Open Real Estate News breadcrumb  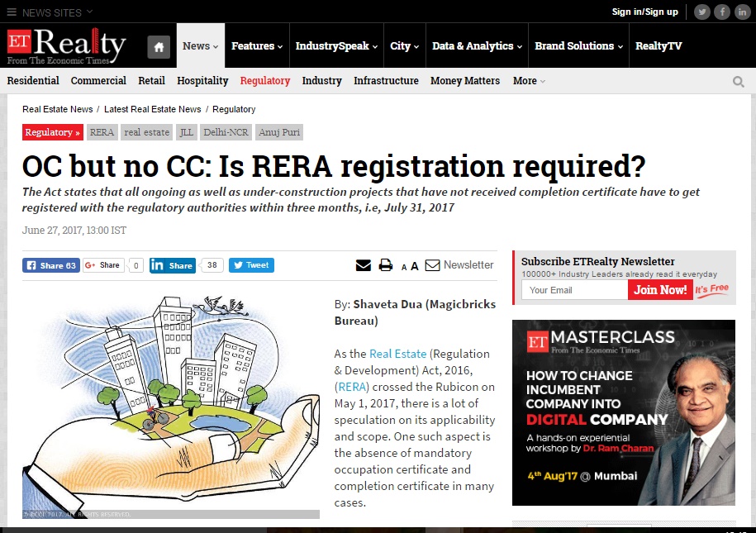[57, 110]
